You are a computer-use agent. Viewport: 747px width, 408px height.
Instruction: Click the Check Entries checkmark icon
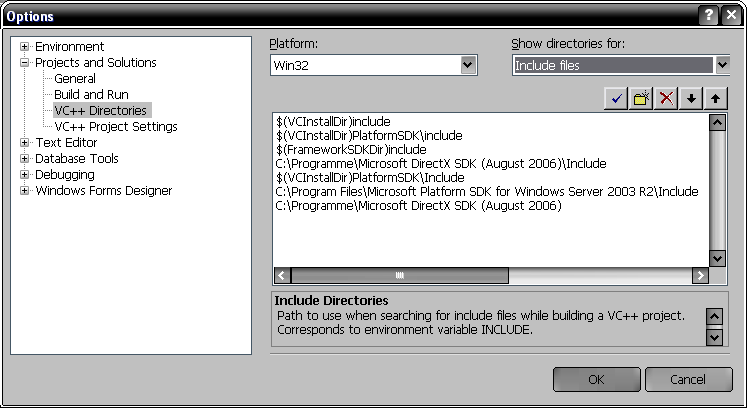tap(617, 98)
